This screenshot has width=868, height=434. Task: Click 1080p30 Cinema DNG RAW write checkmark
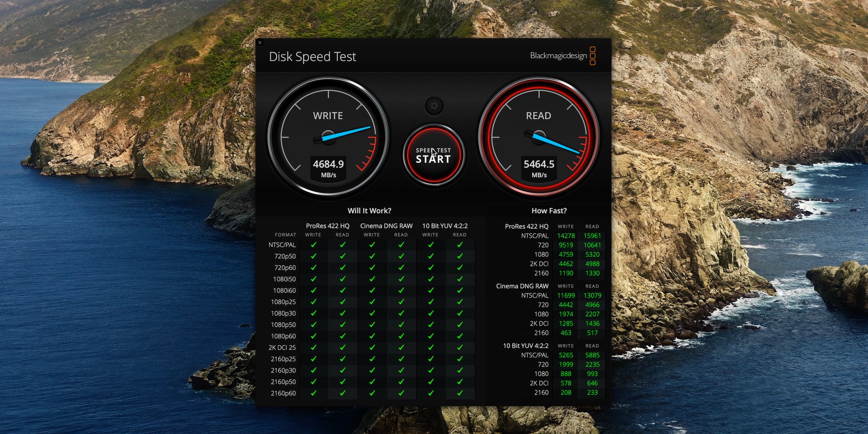click(372, 313)
